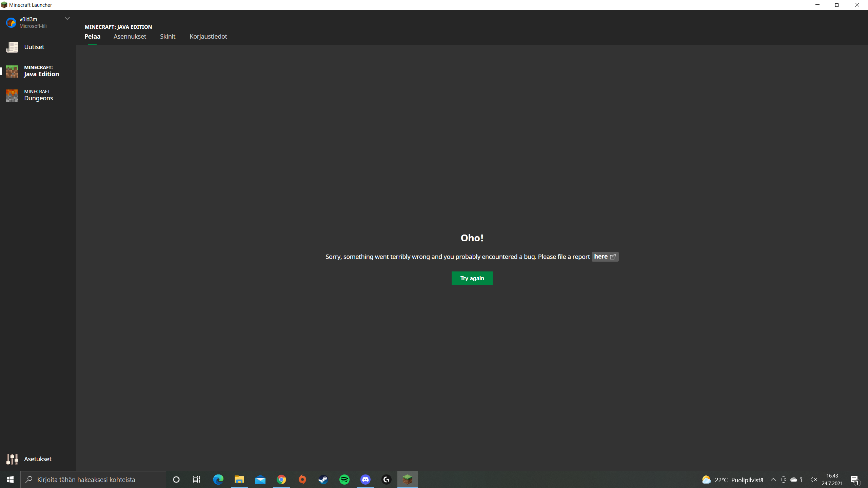Launch Spotify from the taskbar
The height and width of the screenshot is (488, 868).
[344, 480]
